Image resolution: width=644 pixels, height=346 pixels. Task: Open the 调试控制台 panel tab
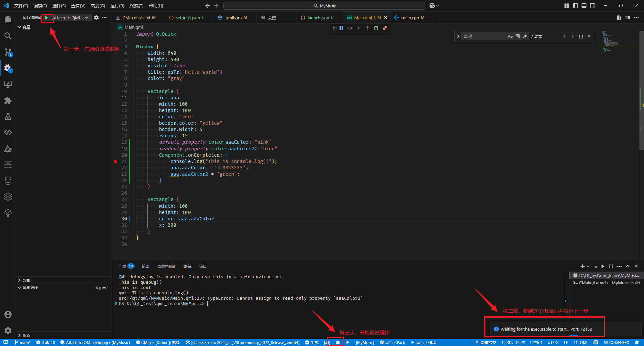coord(166,266)
